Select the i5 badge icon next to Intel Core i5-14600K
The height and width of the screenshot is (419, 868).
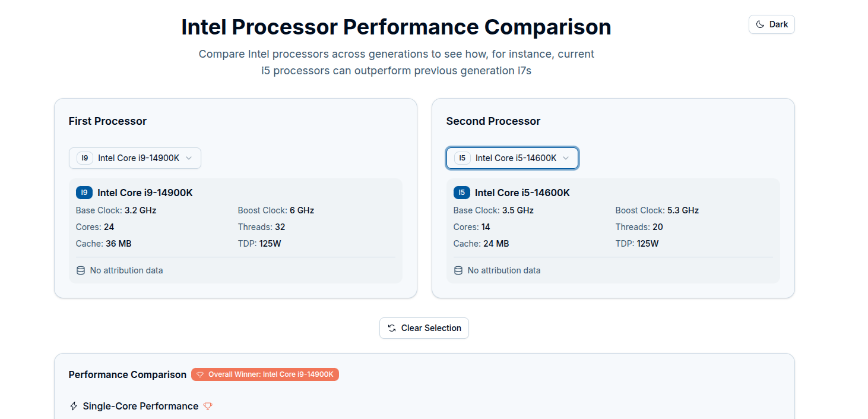[462, 192]
